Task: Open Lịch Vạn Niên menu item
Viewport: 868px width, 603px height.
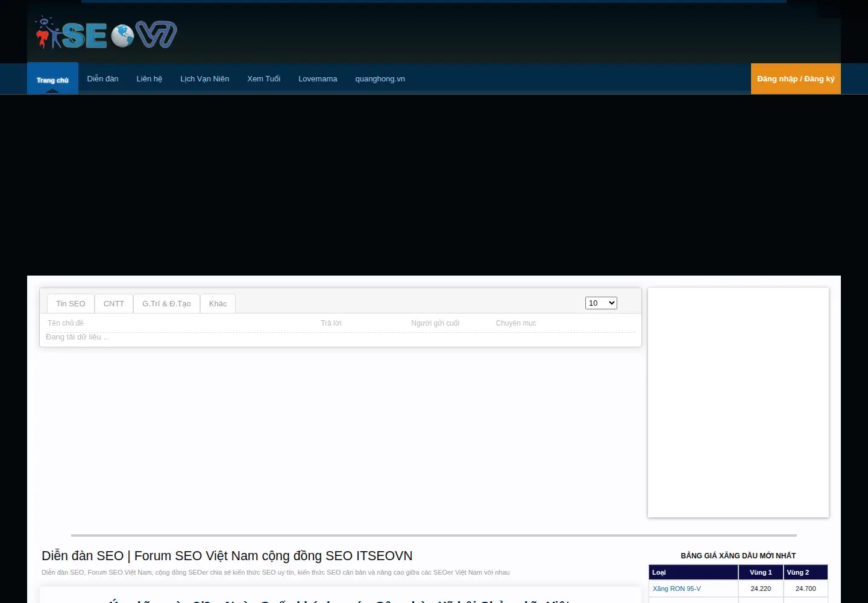Action: (x=205, y=79)
